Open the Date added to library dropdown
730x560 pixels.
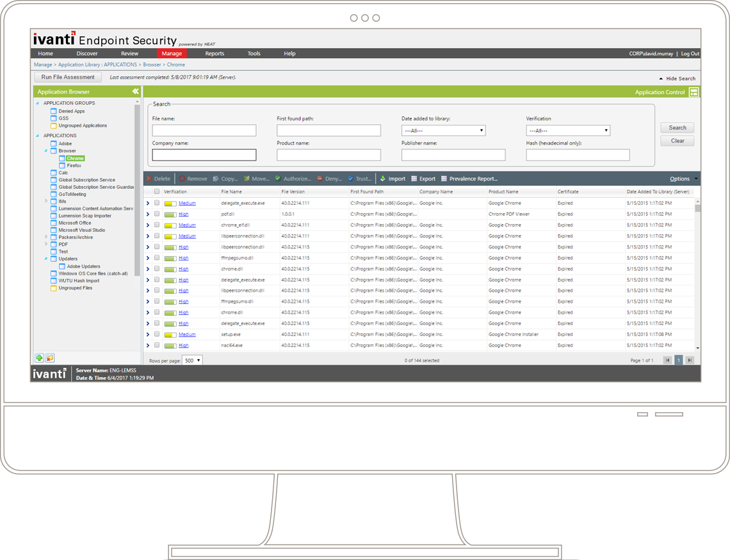point(443,131)
